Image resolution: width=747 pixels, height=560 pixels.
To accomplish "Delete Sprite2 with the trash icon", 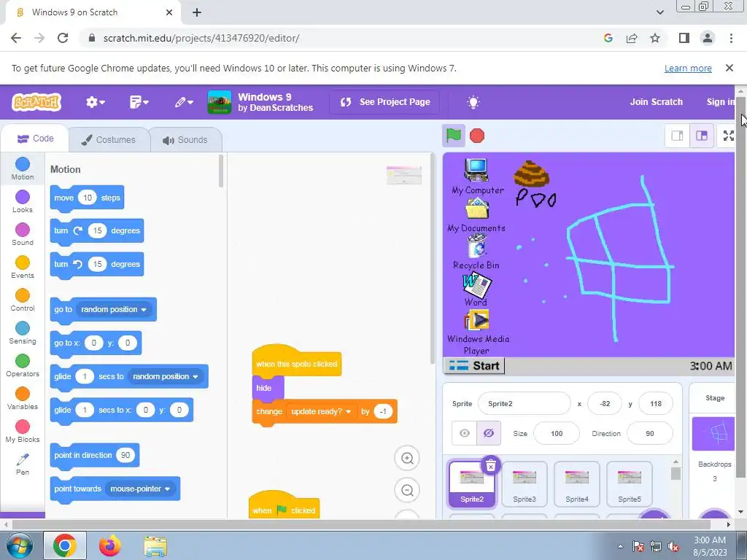I will pos(491,465).
